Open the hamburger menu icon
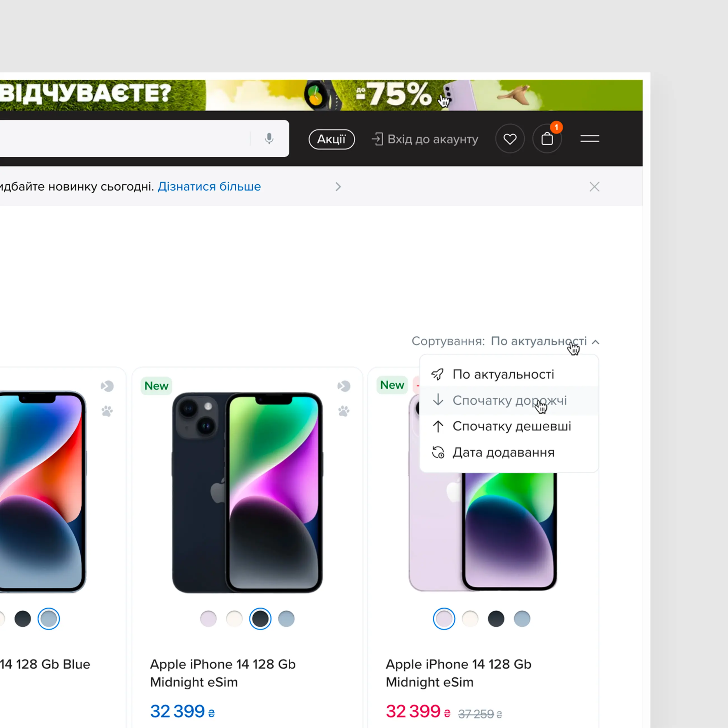The image size is (728, 728). 590,139
